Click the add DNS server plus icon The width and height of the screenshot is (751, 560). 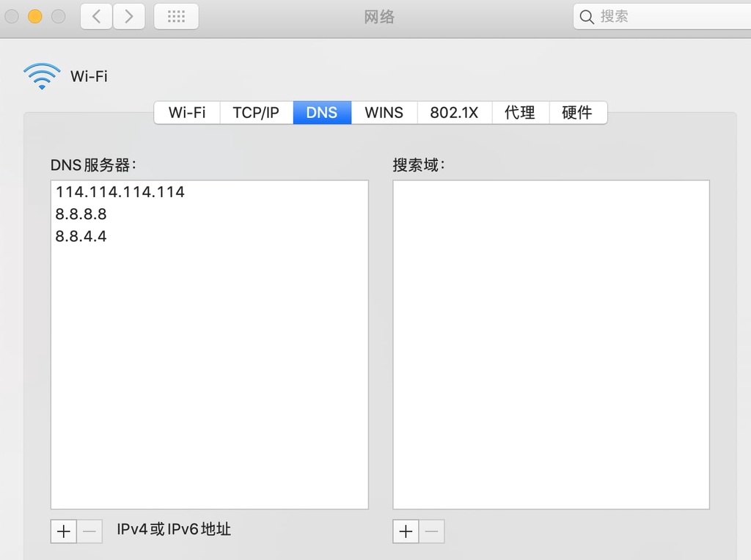[64, 531]
